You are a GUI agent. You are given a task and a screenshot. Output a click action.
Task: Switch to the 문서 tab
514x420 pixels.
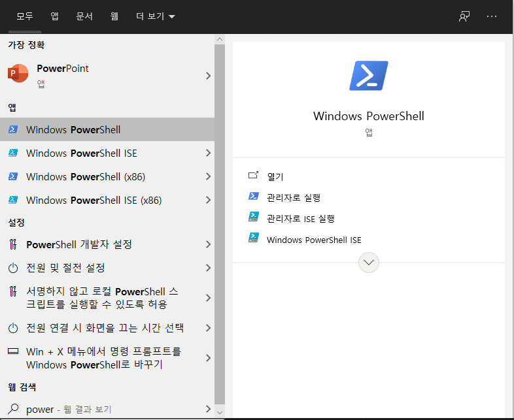tap(84, 16)
